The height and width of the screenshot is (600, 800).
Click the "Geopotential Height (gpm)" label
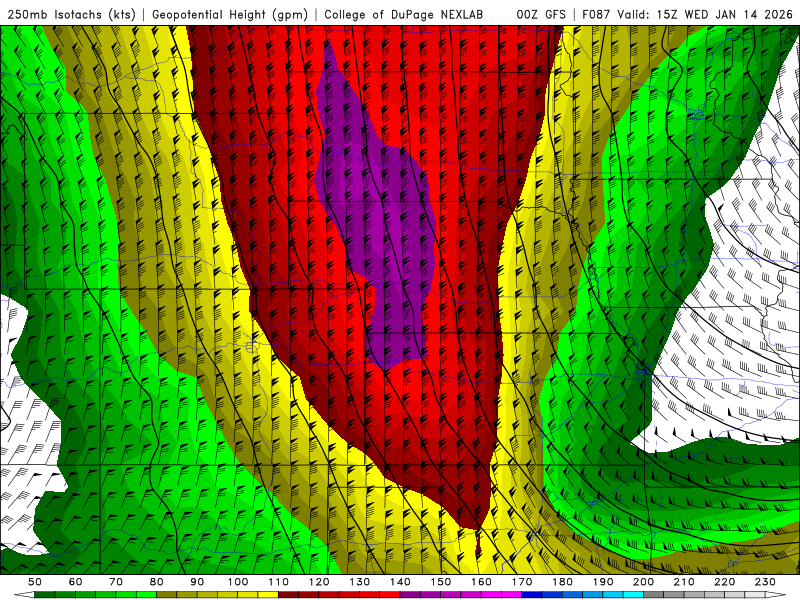(230, 14)
